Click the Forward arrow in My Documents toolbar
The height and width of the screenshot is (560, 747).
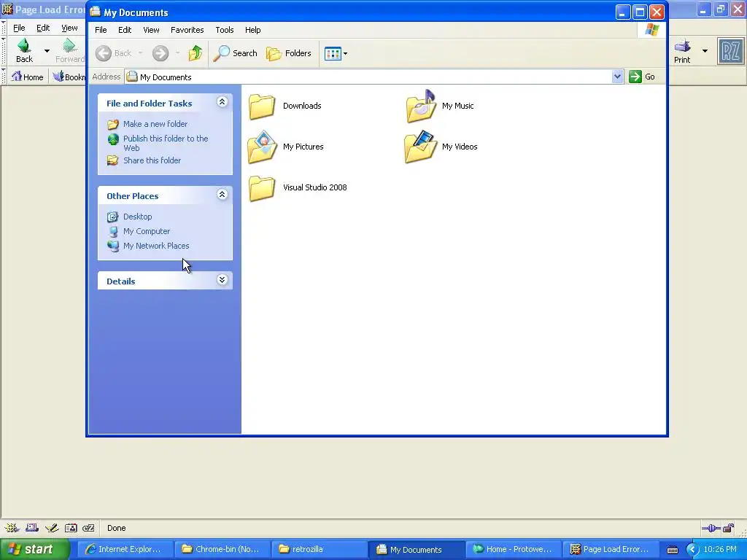[160, 53]
